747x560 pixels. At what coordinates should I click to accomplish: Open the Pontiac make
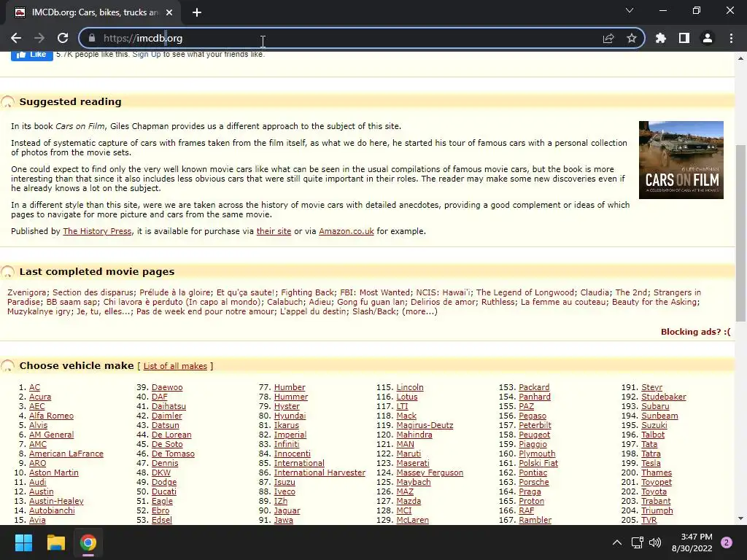coord(533,472)
